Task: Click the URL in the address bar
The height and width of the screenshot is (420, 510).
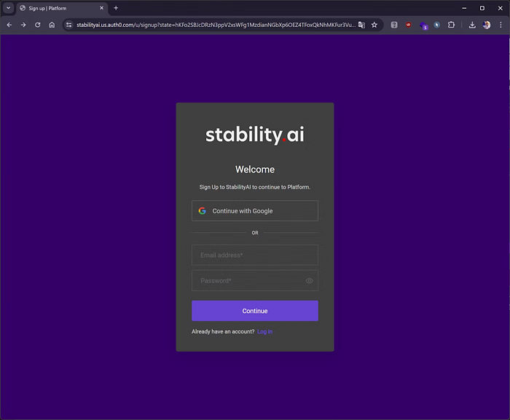Action: click(x=216, y=25)
